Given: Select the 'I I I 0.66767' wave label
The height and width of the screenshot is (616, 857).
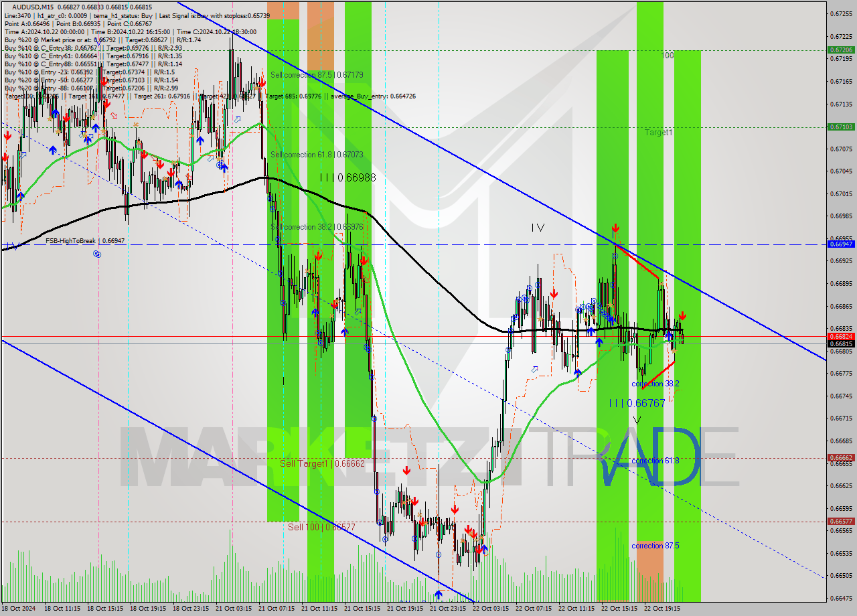Looking at the screenshot, I should pyautogui.click(x=637, y=403).
